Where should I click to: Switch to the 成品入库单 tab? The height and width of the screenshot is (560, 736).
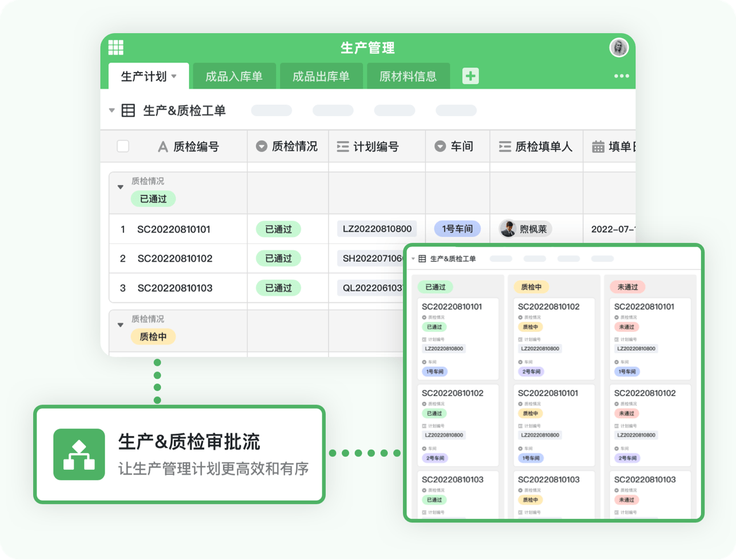(234, 77)
